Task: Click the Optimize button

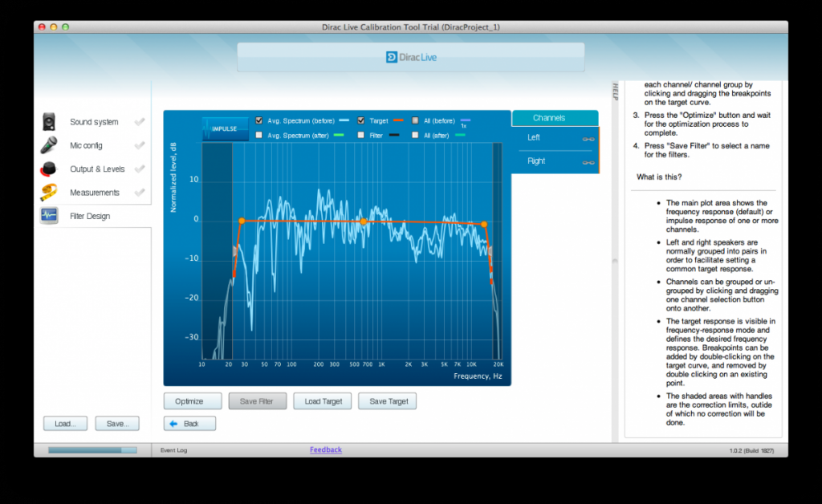Action: tap(193, 401)
